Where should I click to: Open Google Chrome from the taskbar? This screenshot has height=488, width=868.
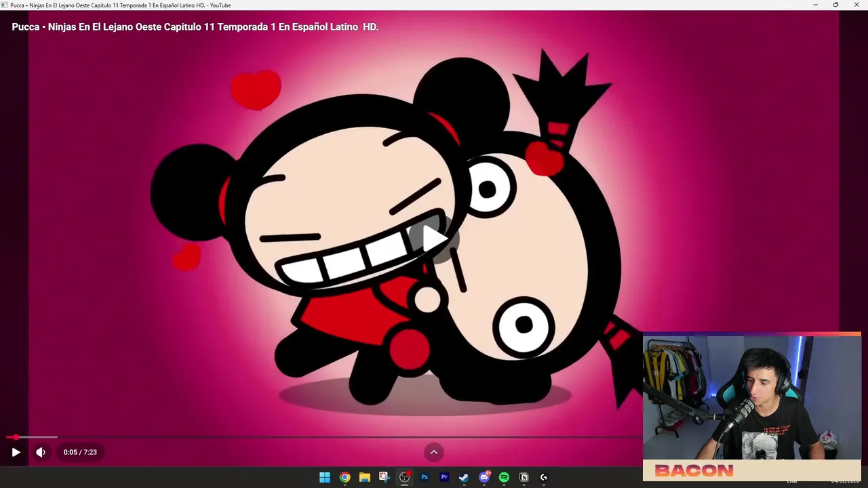click(344, 477)
